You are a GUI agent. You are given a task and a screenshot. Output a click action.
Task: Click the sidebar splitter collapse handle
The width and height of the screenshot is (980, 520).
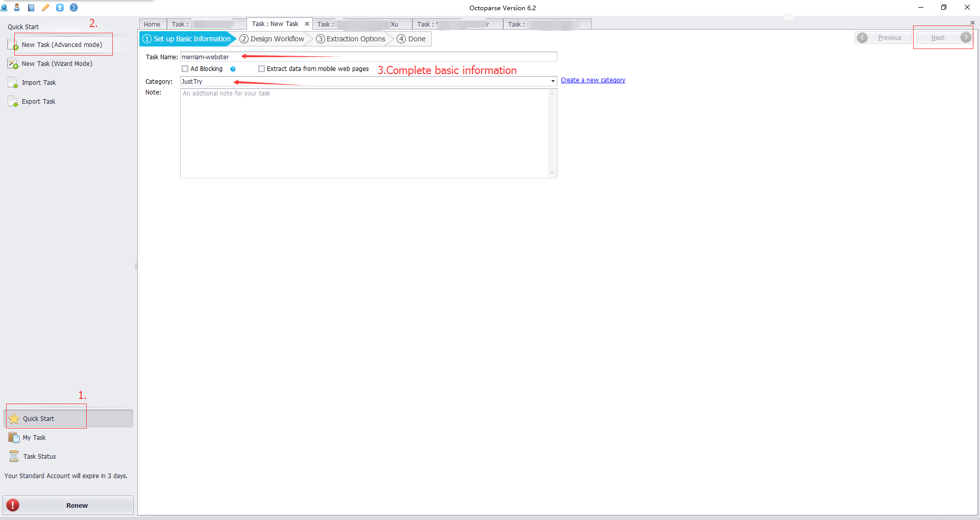136,266
